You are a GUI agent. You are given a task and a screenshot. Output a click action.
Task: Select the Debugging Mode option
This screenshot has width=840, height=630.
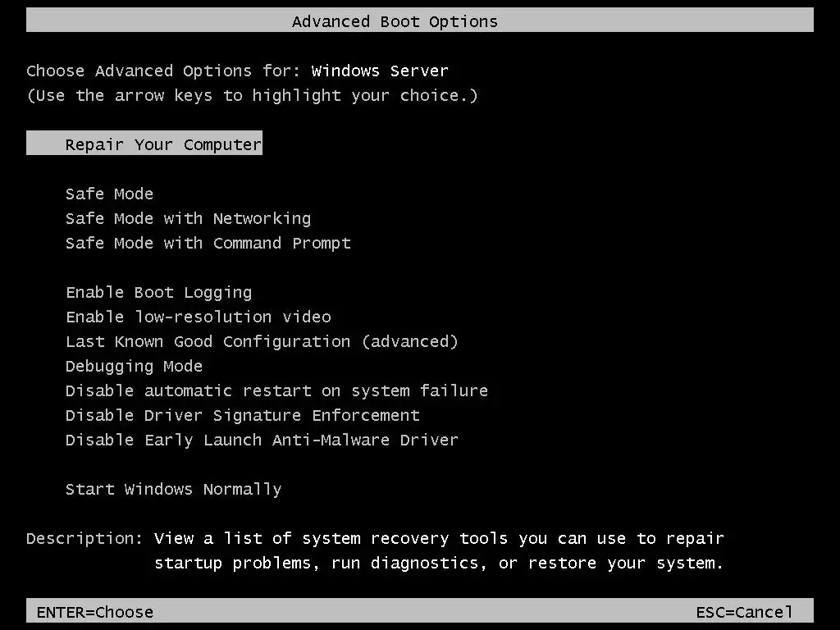tap(134, 366)
